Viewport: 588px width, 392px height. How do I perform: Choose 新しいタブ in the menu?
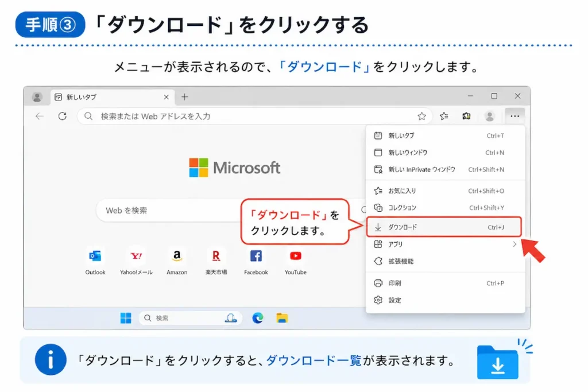445,135
